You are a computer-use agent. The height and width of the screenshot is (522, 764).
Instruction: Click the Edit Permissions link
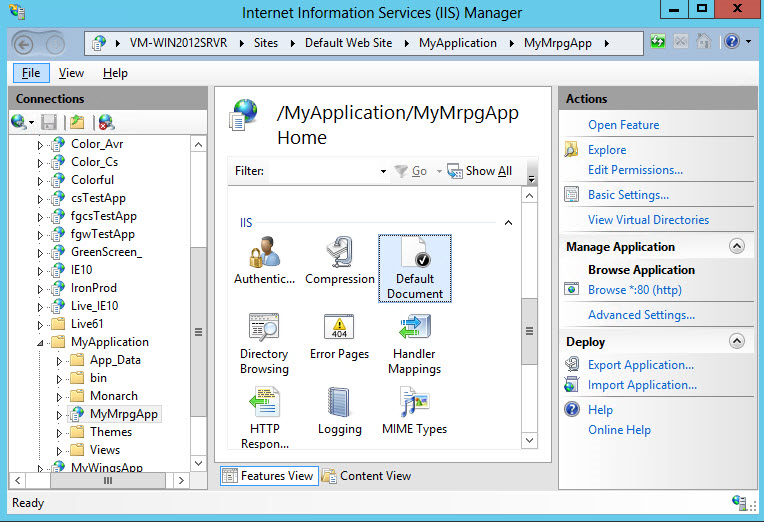[635, 170]
